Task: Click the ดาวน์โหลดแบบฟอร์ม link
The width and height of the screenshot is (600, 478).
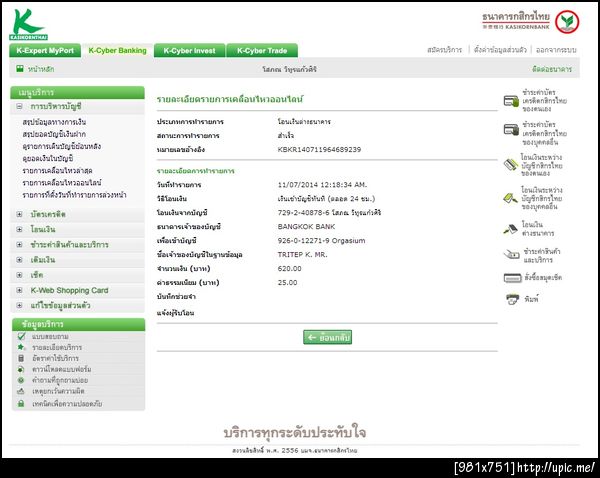Action: tap(62, 369)
